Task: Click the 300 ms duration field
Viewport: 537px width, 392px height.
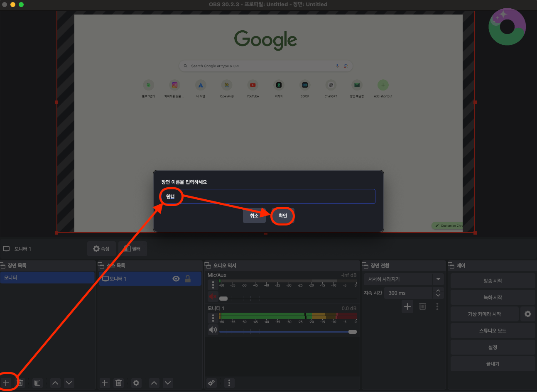Action: pos(408,293)
